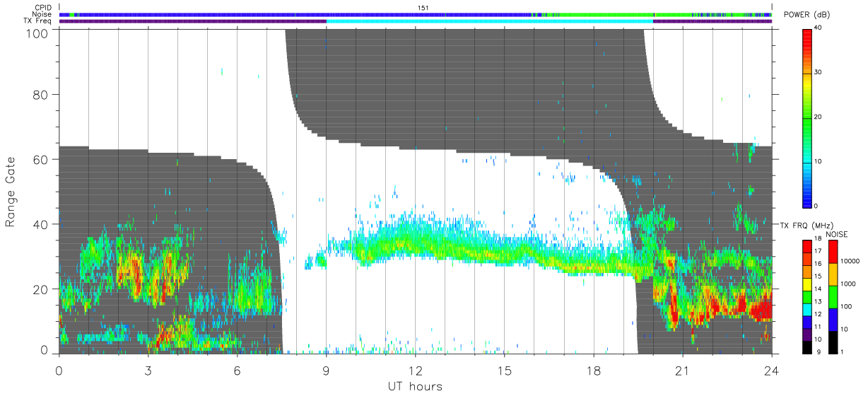The width and height of the screenshot is (868, 401).
Task: Click the 10000 tick on NOISE legend
Action: 852,262
